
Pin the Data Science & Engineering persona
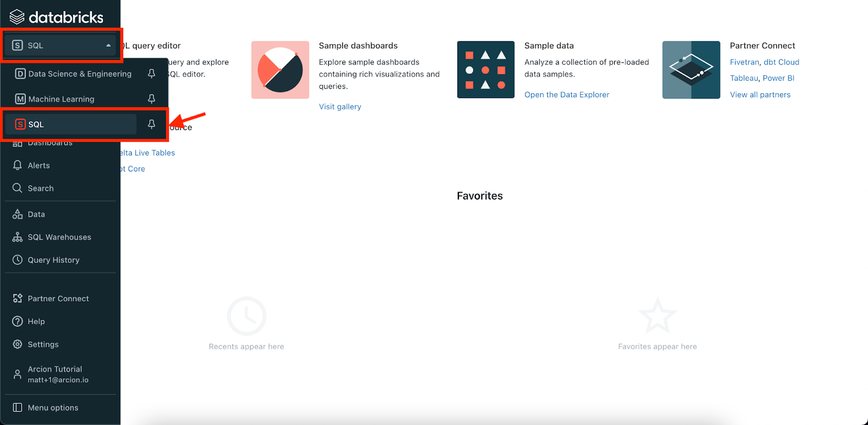click(x=151, y=74)
